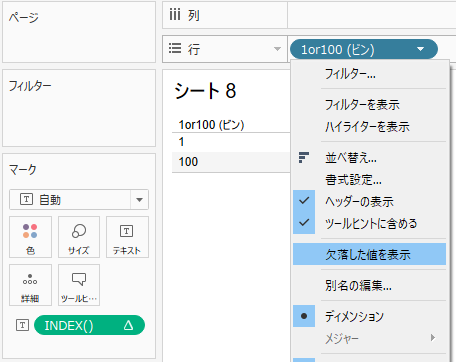Choose ハイライターを表示 menu entry
Image resolution: width=456 pixels, height=362 pixels.
pyautogui.click(x=369, y=127)
